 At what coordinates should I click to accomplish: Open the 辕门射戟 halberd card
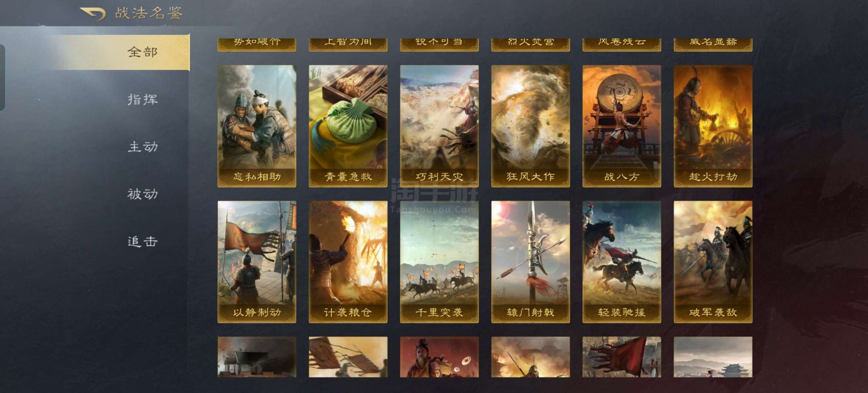pos(530,262)
